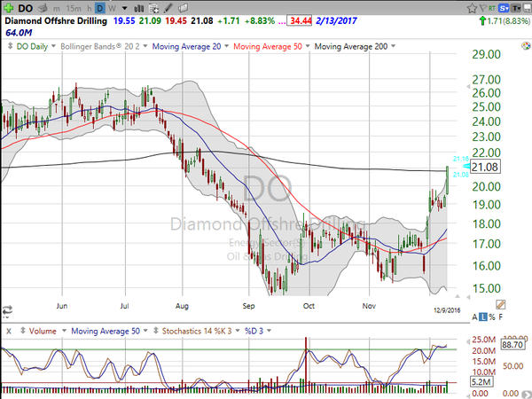Open the chart style bars icon
Image resolution: width=532 pixels, height=399 pixels.
(x=139, y=8)
